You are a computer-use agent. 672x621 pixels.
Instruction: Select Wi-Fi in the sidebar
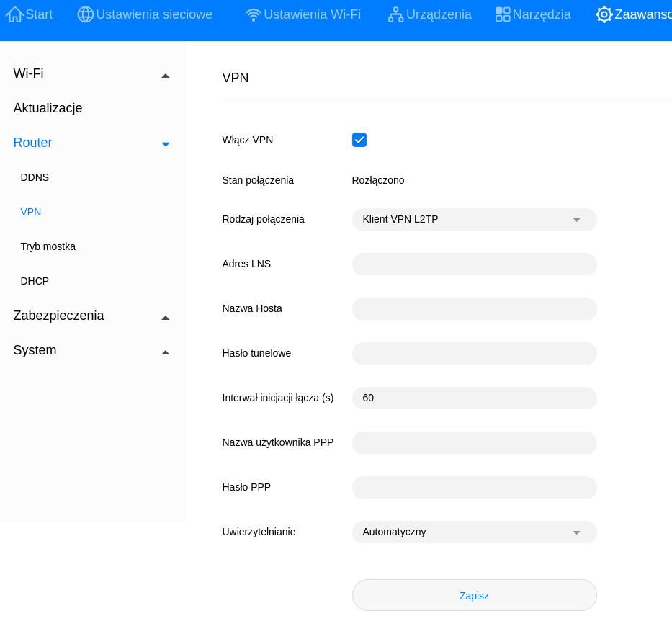(28, 73)
